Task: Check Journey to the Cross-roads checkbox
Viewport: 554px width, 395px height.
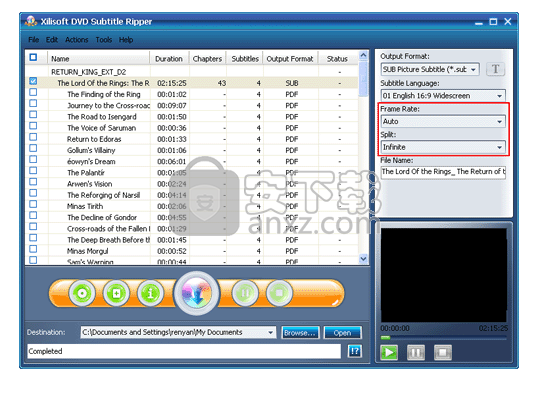Action: 33,104
